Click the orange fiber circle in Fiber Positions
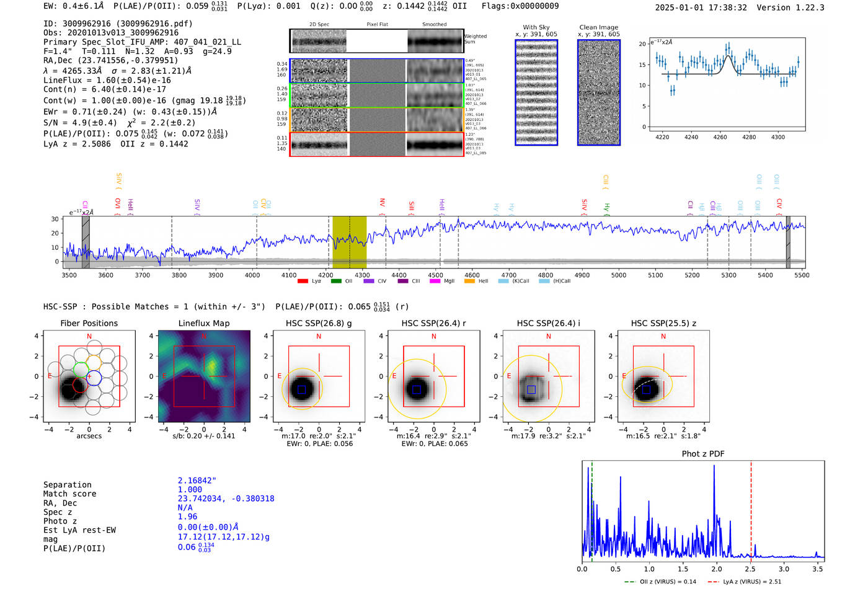Screen dimensions: 868x591 click(x=94, y=362)
